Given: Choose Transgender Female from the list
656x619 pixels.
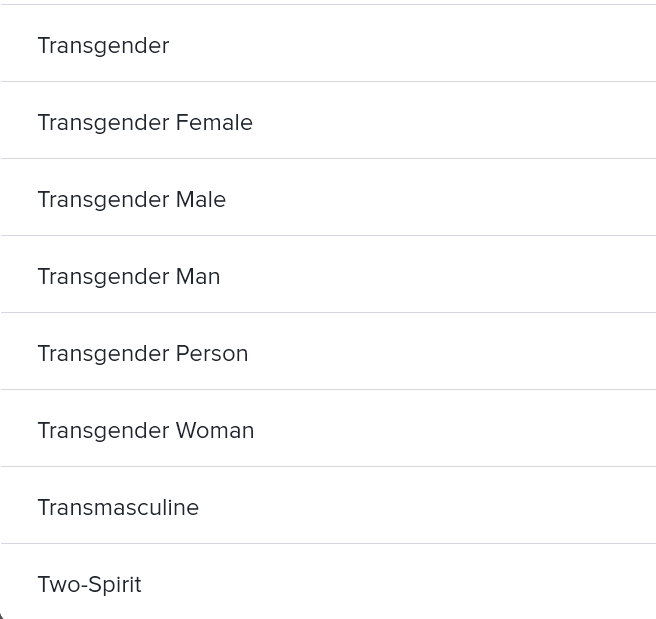Looking at the screenshot, I should pyautogui.click(x=145, y=122).
